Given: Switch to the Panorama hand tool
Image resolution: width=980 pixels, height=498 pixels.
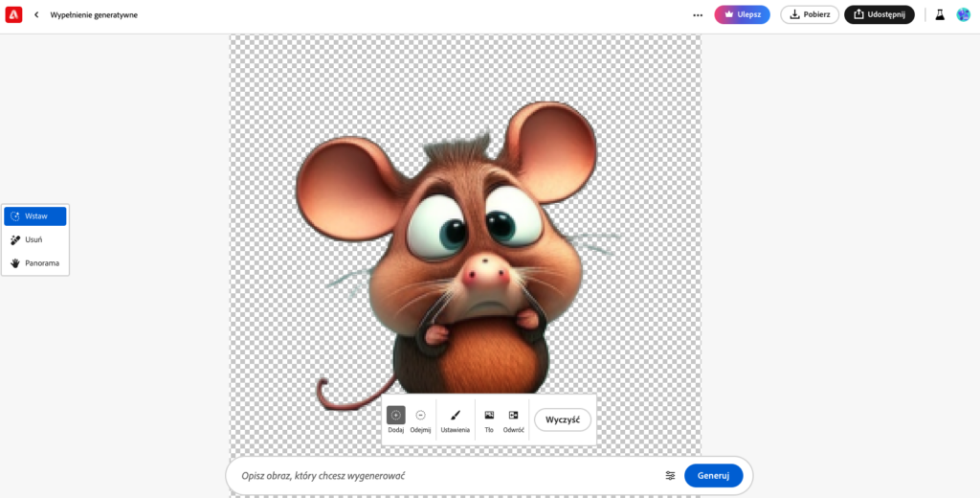Looking at the screenshot, I should (35, 262).
